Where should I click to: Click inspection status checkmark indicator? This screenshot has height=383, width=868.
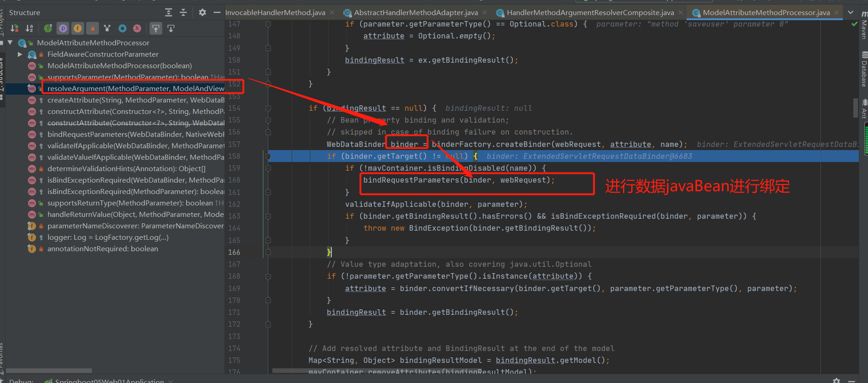[854, 24]
